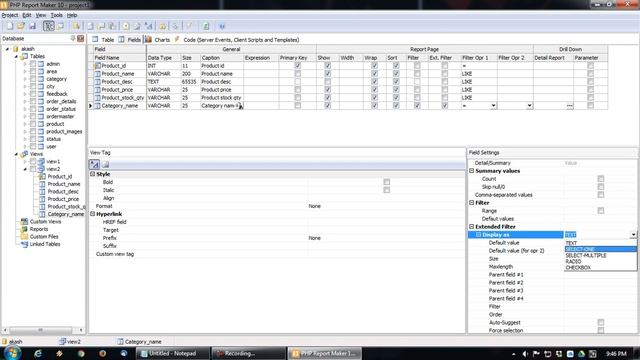This screenshot has height=360, width=640.
Task: Open Firefox from the taskbar
Action: coord(102,353)
